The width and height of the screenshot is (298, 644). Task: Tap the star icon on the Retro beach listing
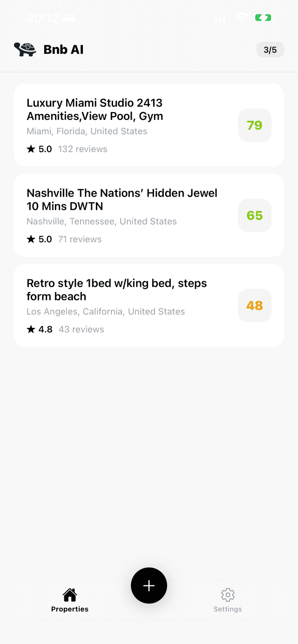click(31, 329)
